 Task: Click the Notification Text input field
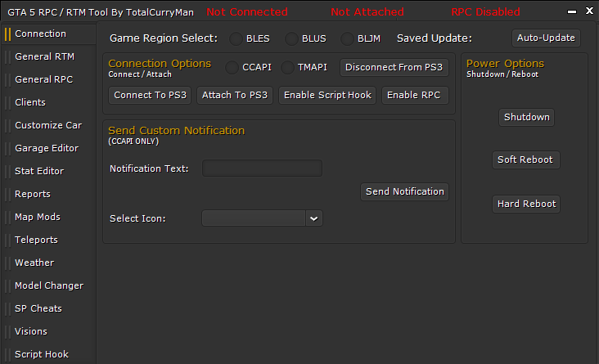click(x=262, y=169)
